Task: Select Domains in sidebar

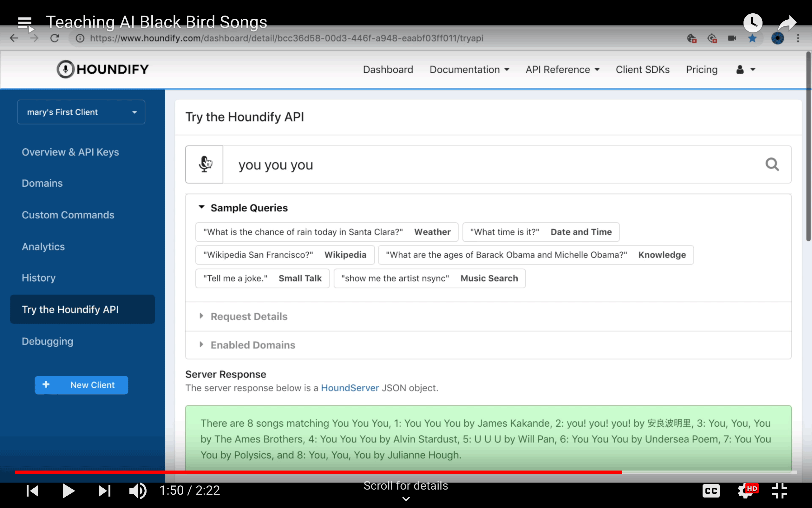Action: [x=42, y=183]
